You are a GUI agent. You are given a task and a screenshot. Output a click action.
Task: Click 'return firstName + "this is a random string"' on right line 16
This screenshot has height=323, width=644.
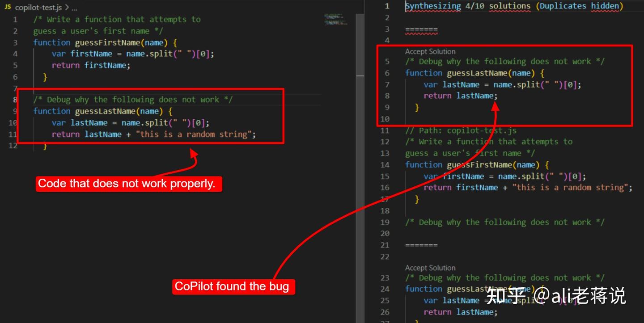click(526, 188)
